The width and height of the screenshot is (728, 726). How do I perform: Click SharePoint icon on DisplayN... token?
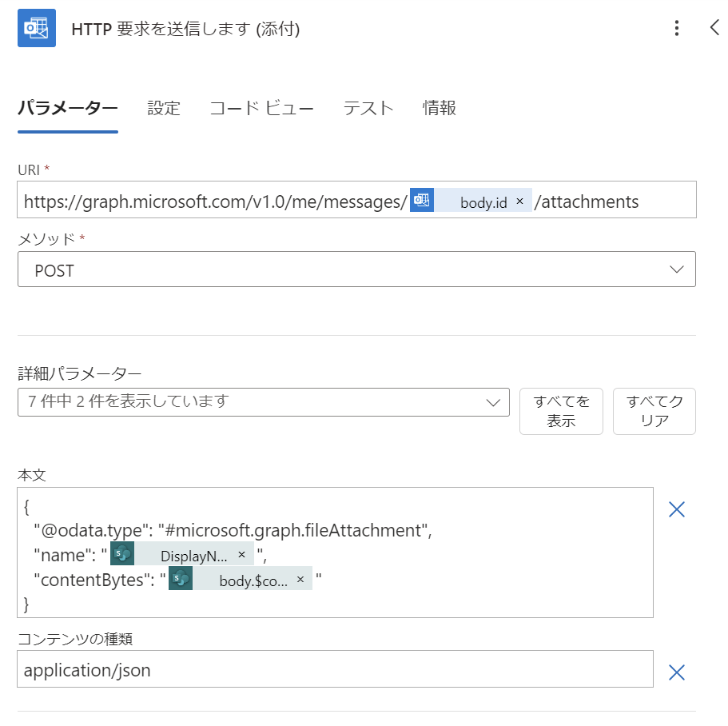[x=122, y=553]
